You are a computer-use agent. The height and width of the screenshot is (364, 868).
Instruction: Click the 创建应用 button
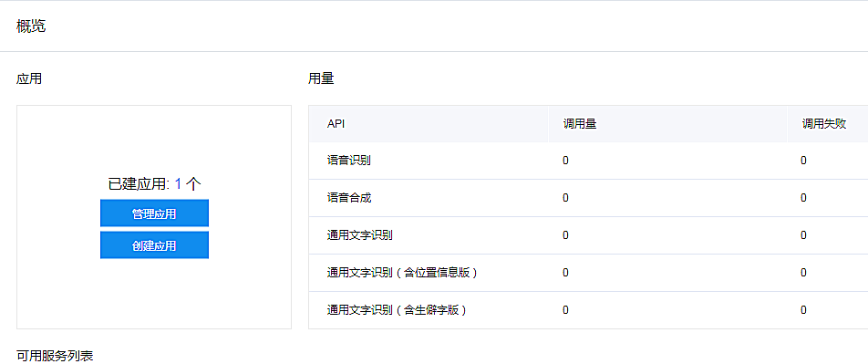(x=154, y=245)
